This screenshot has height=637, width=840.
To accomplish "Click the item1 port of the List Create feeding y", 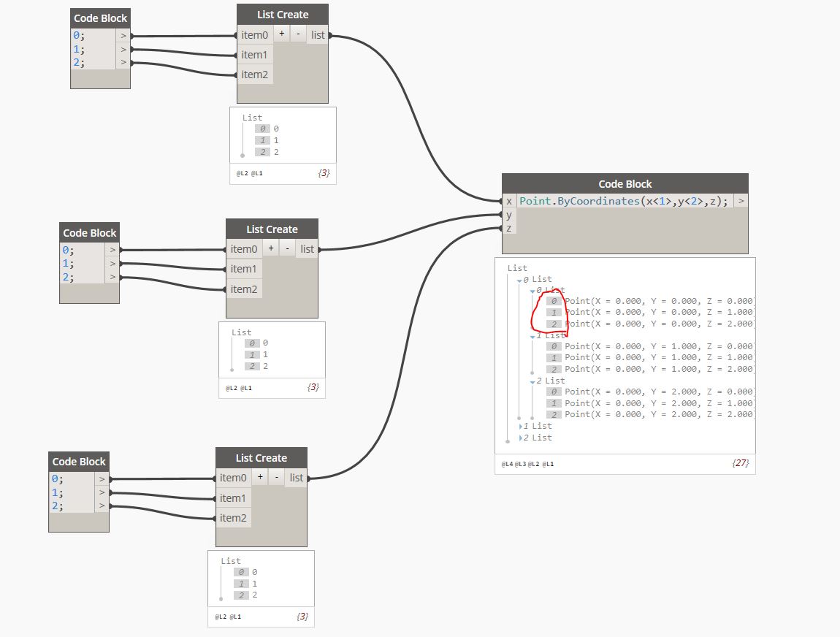I will click(244, 269).
